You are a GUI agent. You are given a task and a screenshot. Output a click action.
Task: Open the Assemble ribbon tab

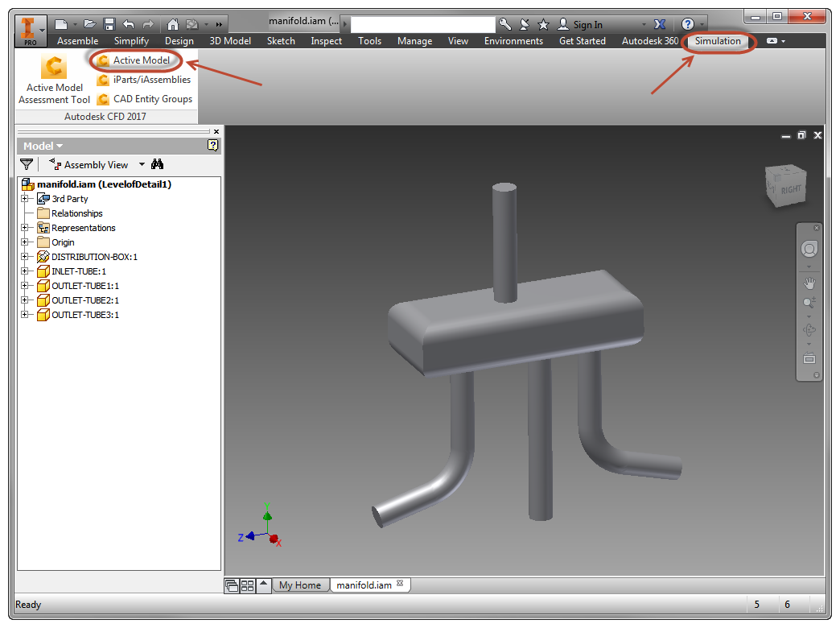pos(78,41)
